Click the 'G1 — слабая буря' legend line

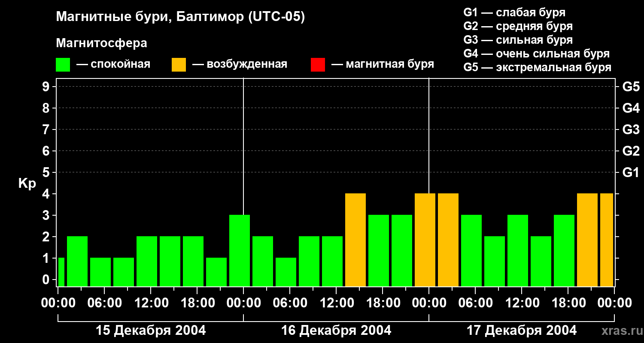click(x=514, y=12)
